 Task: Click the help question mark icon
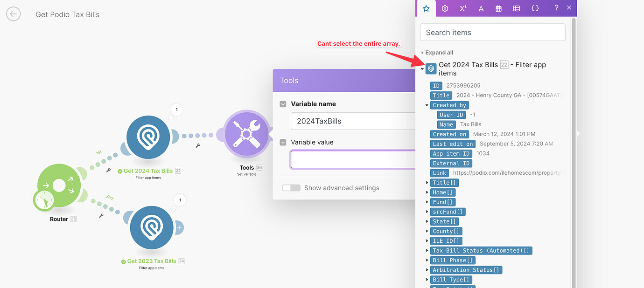click(556, 8)
